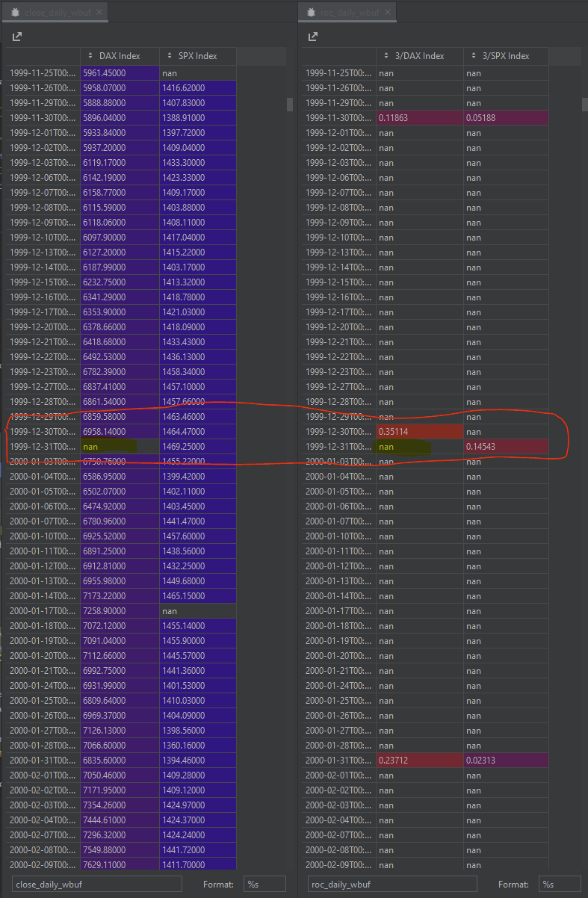
Task: Click the roc_daily_wbuf slicing input field
Action: coord(392,884)
